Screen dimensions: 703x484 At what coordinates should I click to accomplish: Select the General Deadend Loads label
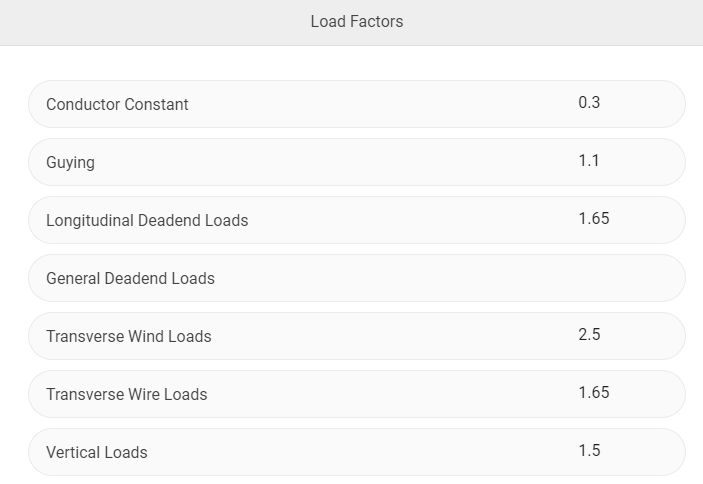click(130, 278)
